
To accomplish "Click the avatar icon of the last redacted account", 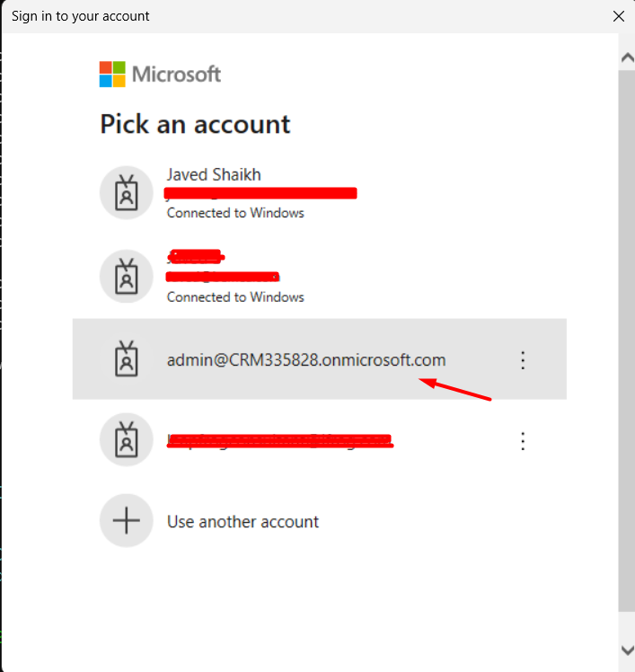I will pyautogui.click(x=127, y=440).
